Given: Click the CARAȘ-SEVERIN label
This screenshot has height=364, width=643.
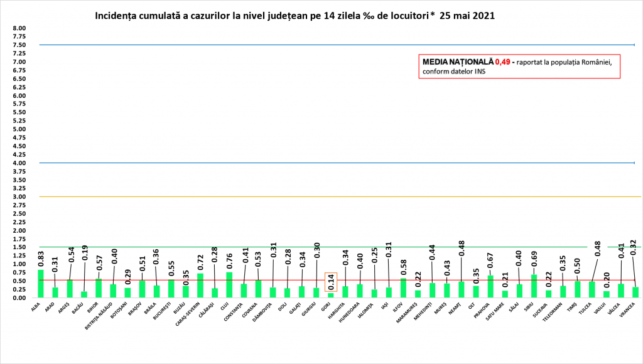Looking at the screenshot, I should (187, 314).
